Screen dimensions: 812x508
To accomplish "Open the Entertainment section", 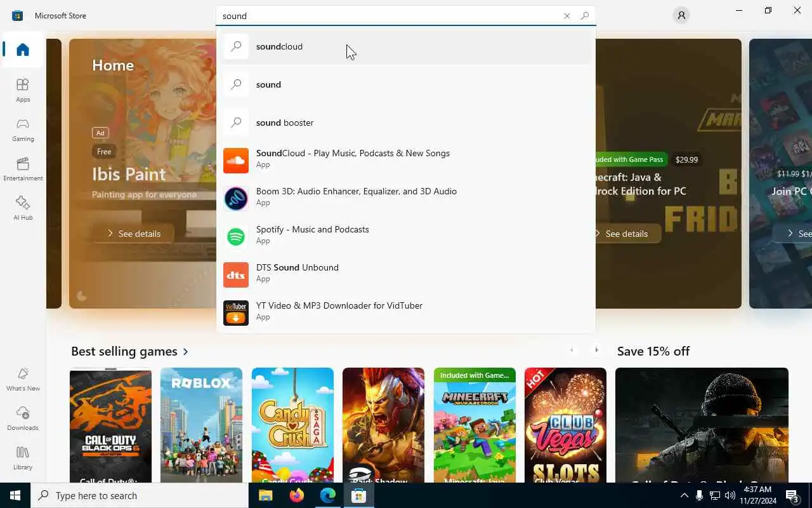I will pyautogui.click(x=23, y=169).
